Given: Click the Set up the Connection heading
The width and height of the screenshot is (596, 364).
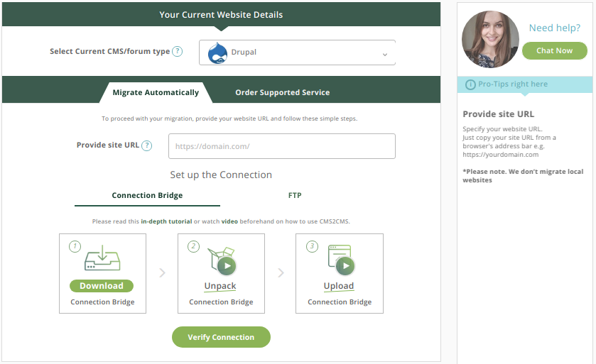Looking at the screenshot, I should 221,175.
